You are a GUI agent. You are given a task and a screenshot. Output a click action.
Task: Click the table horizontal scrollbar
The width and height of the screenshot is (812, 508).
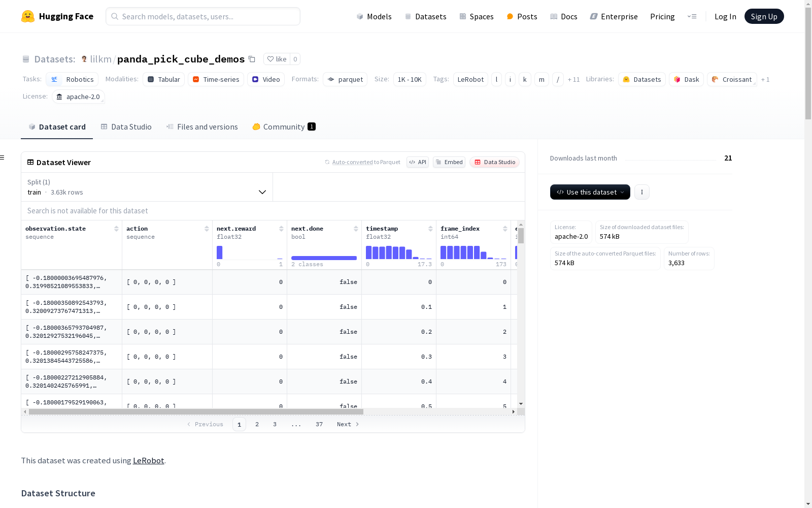click(196, 411)
